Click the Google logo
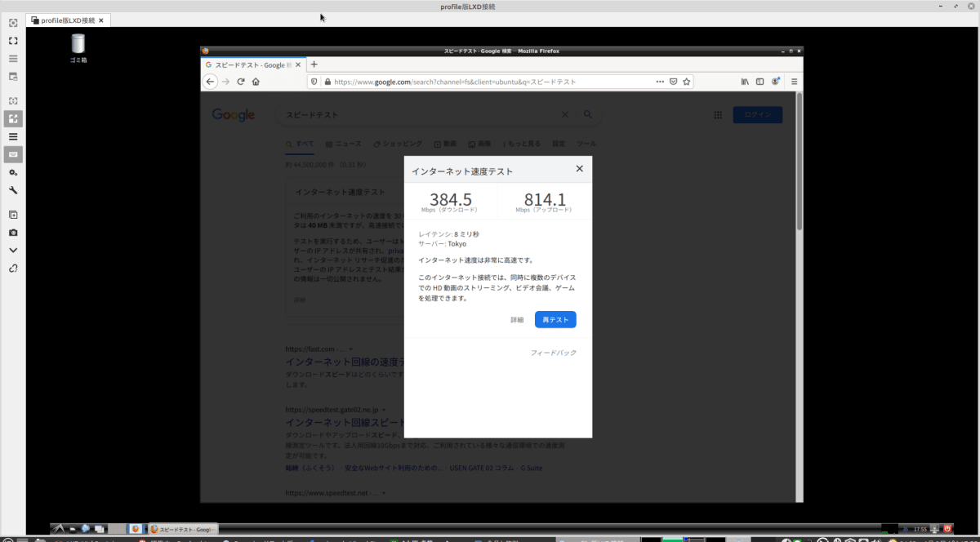The height and width of the screenshot is (542, 980). (x=234, y=115)
